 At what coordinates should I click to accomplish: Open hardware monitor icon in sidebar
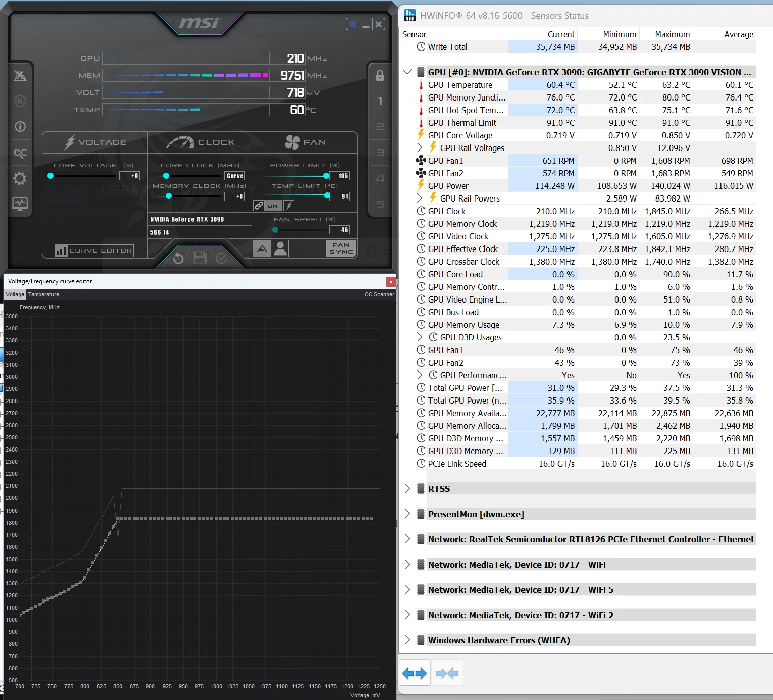tap(20, 204)
